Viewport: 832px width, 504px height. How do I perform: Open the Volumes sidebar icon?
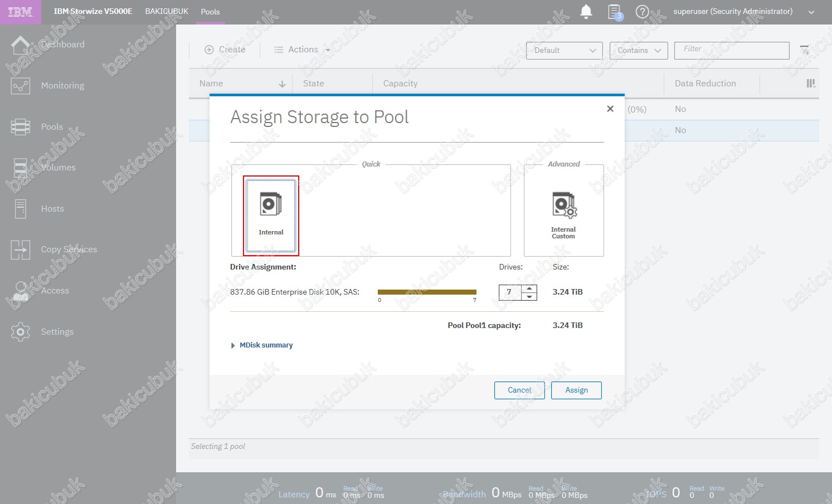click(21, 168)
